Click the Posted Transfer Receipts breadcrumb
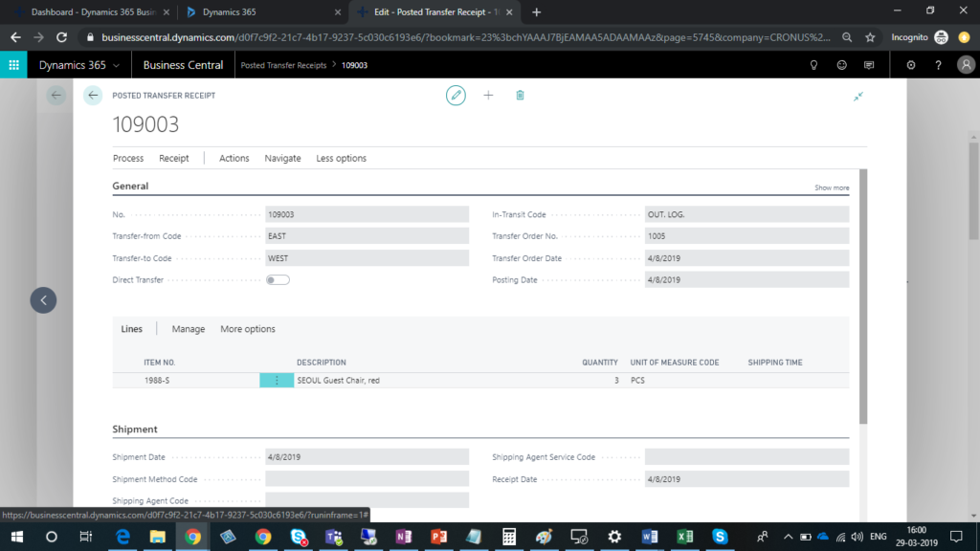Viewport: 980px width, 551px height. pyautogui.click(x=283, y=65)
